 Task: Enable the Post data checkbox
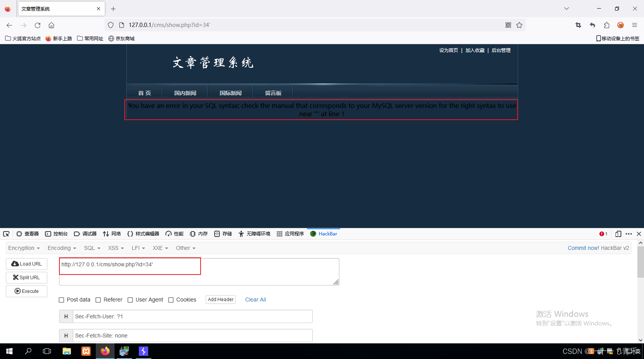pyautogui.click(x=61, y=300)
